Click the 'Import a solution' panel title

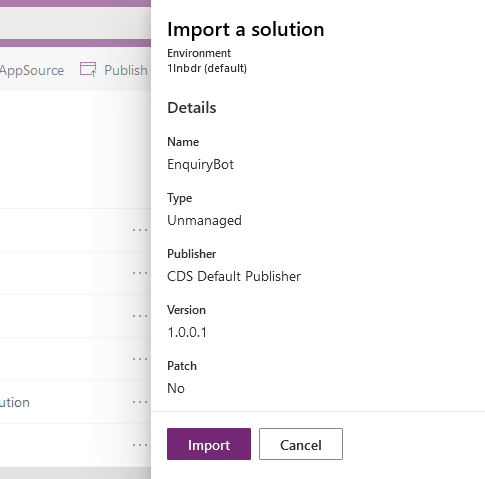[246, 29]
